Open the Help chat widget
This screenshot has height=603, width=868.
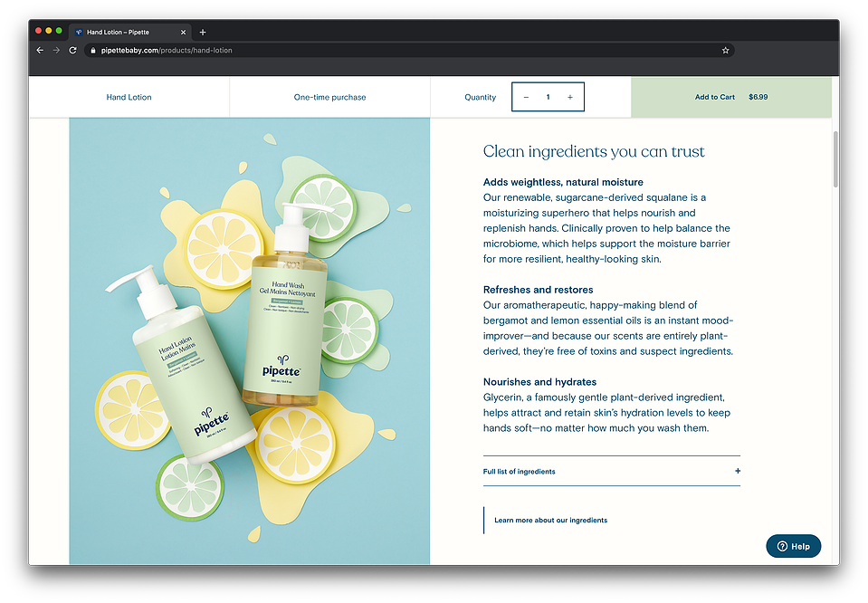[x=793, y=546]
